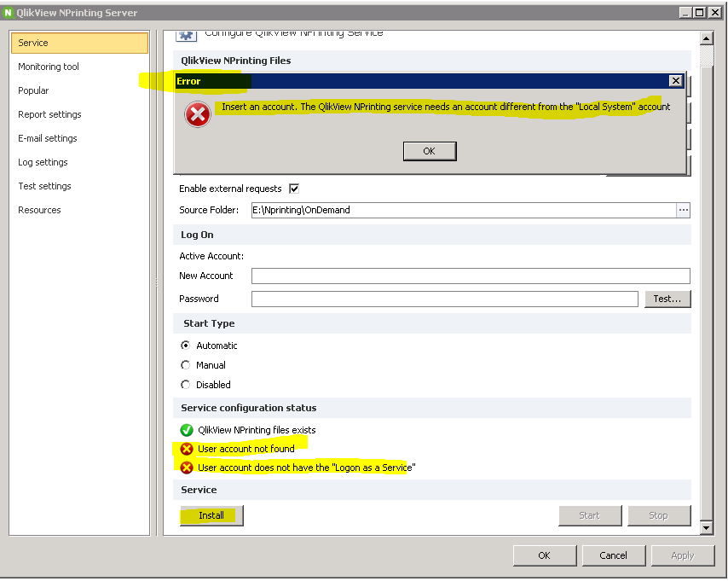
Task: Click the Stop service button
Action: click(x=659, y=515)
